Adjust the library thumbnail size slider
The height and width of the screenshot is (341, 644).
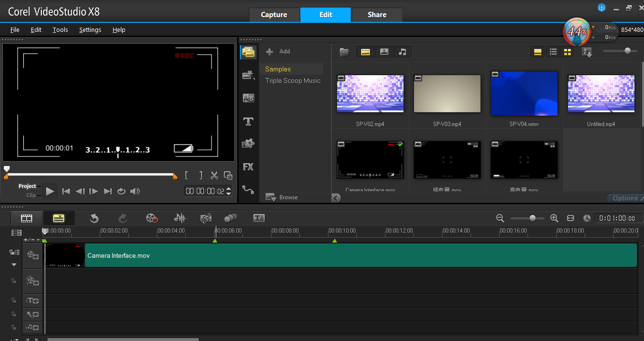[628, 51]
